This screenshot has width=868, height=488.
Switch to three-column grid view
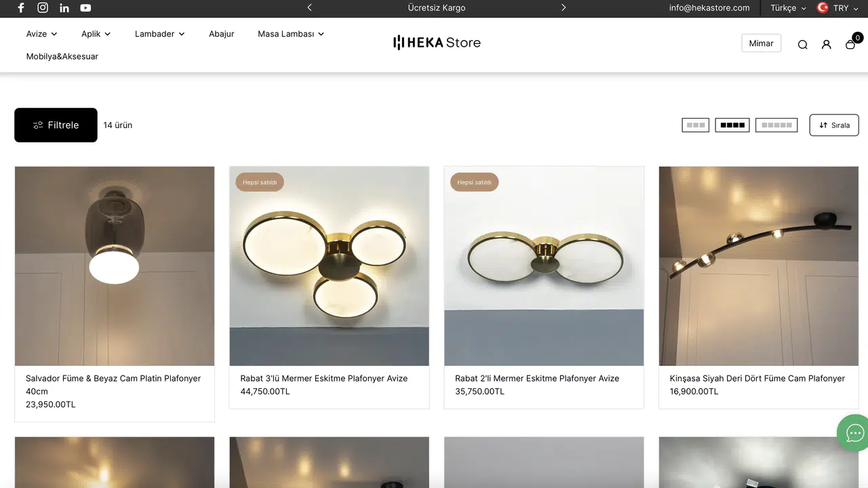[695, 125]
